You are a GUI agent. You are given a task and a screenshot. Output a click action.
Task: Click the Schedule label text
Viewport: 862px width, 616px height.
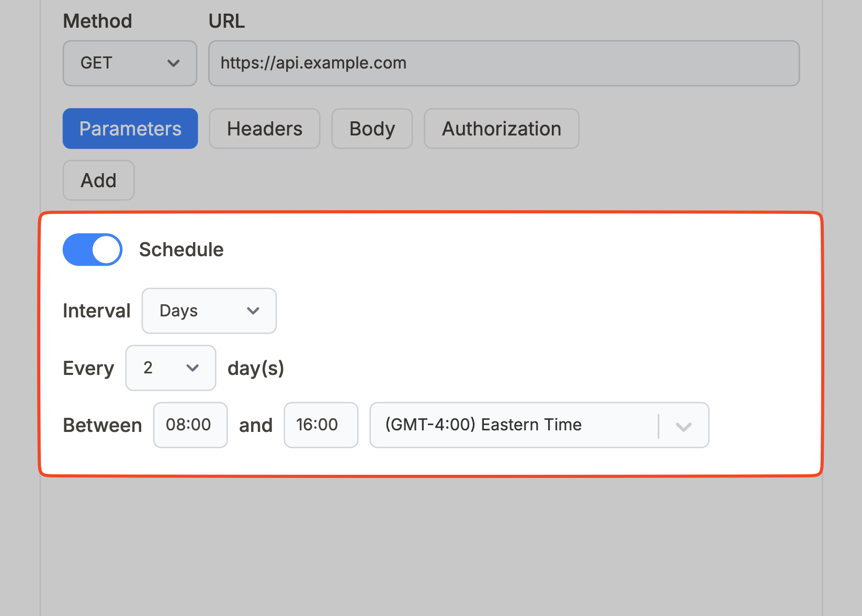pos(181,249)
